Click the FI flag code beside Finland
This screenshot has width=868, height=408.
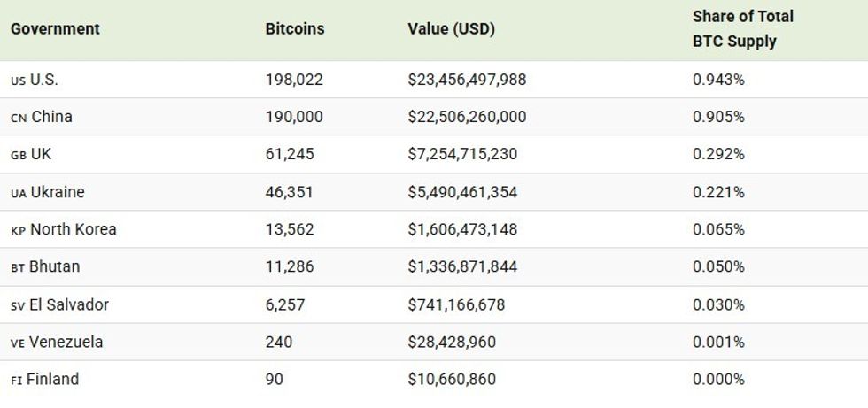click(16, 380)
